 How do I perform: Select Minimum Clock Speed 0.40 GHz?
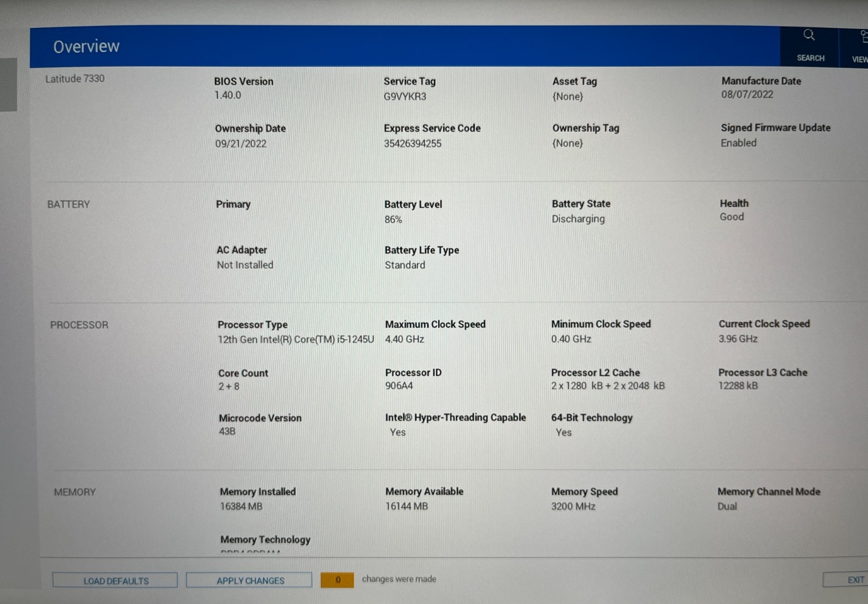point(571,339)
